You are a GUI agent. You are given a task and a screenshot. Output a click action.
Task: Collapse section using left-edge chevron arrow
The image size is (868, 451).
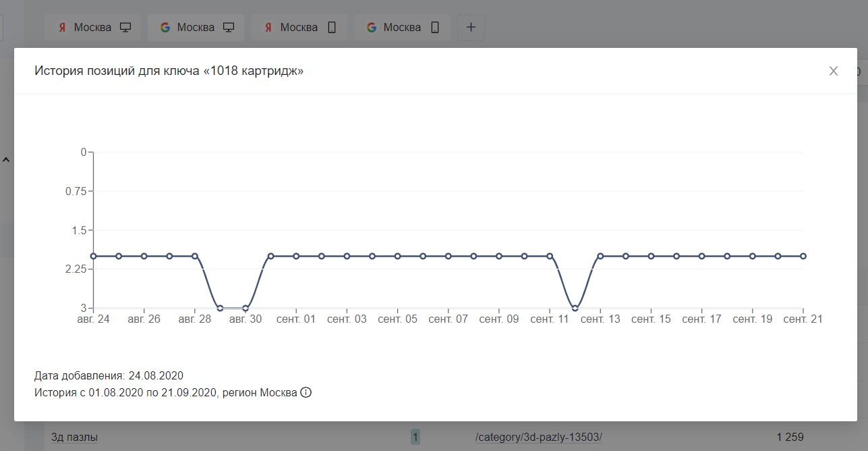(x=6, y=160)
